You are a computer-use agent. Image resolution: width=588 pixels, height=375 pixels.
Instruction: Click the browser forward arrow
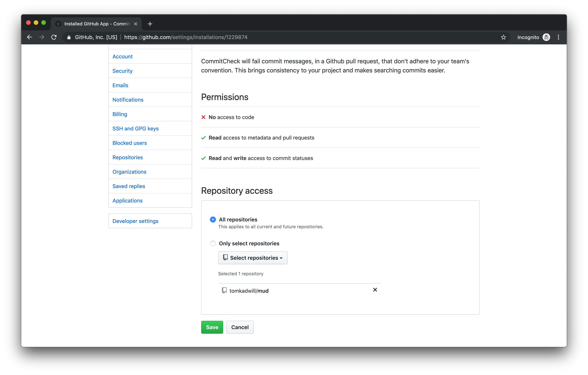pyautogui.click(x=42, y=37)
